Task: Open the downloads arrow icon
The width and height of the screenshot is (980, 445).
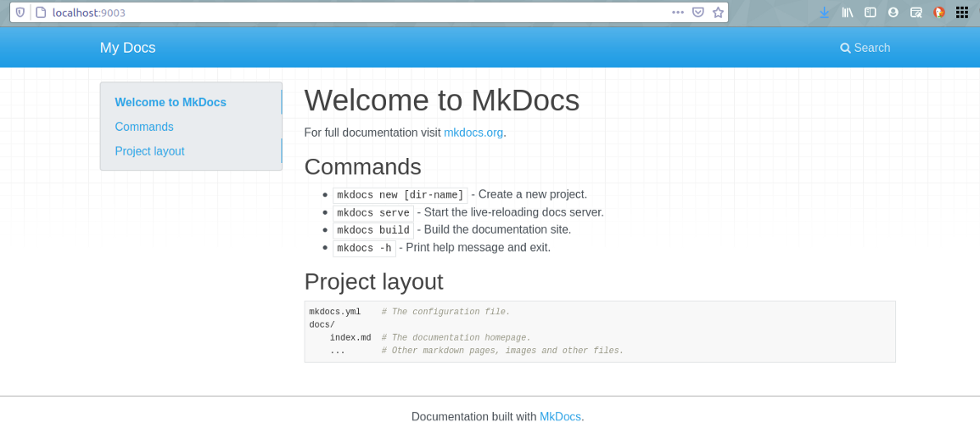Action: click(x=825, y=13)
